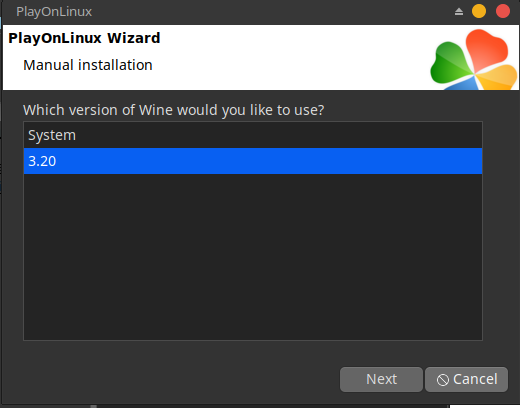The height and width of the screenshot is (408, 520).
Task: Click the yellow leaf of the logo
Action: (498, 77)
